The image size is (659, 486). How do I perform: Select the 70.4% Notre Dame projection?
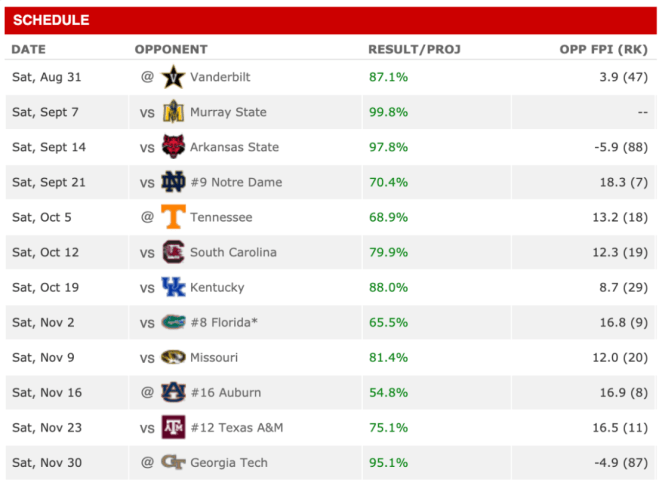(388, 182)
